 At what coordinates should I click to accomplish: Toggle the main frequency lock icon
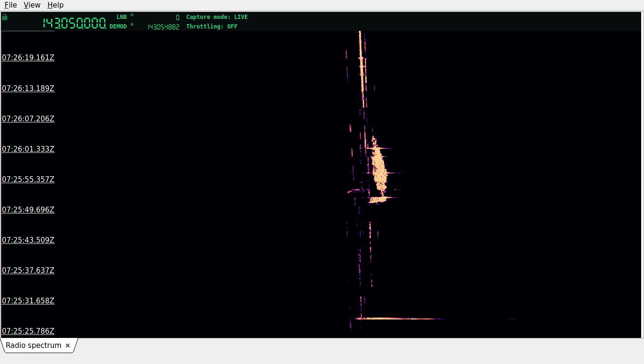tap(5, 17)
